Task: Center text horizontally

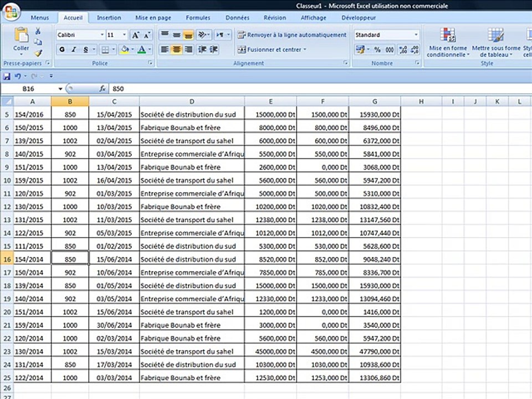Action: coord(176,49)
